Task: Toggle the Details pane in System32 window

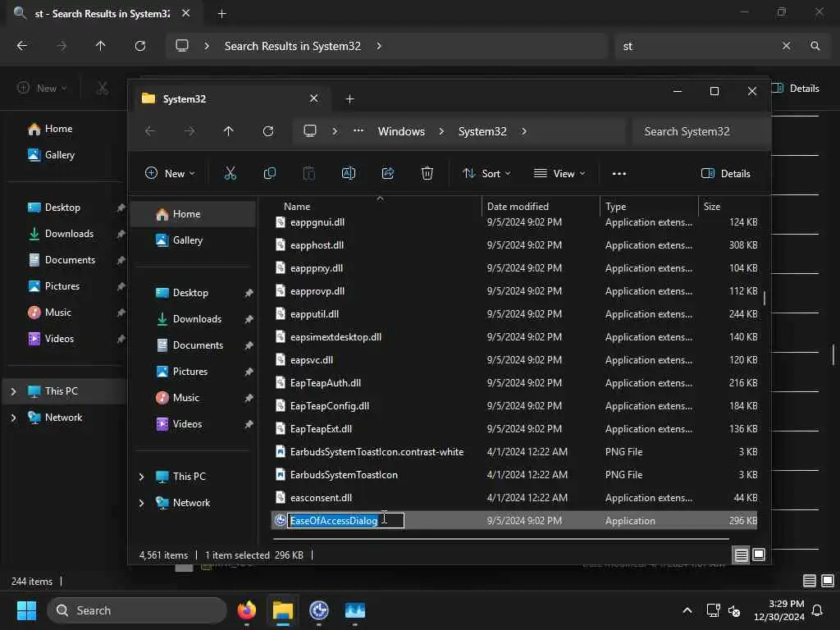Action: pyautogui.click(x=726, y=173)
